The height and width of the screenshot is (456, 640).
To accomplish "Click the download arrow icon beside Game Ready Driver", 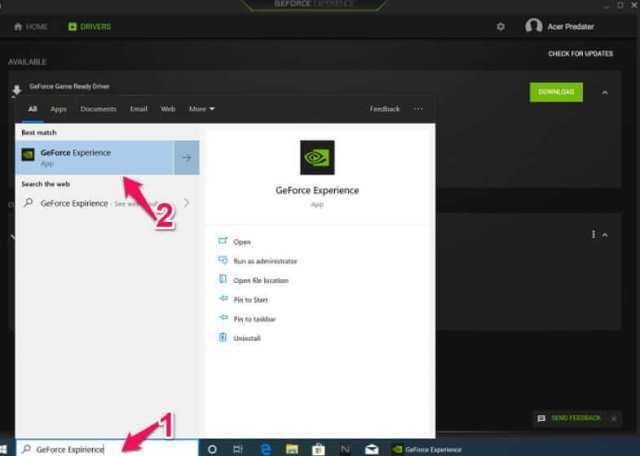I will [x=17, y=90].
